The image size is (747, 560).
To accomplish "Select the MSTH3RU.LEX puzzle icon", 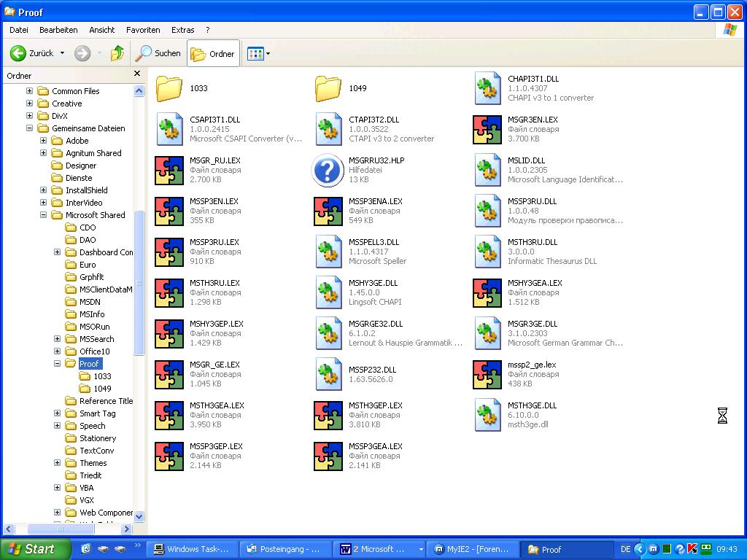I will pyautogui.click(x=169, y=293).
